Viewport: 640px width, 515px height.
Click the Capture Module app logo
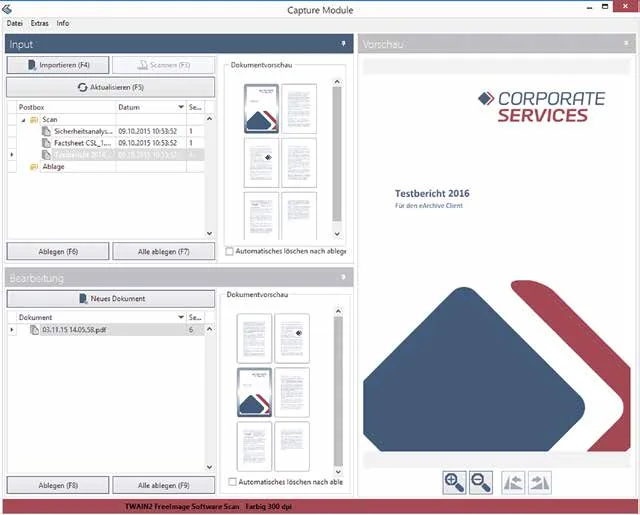point(7,9)
